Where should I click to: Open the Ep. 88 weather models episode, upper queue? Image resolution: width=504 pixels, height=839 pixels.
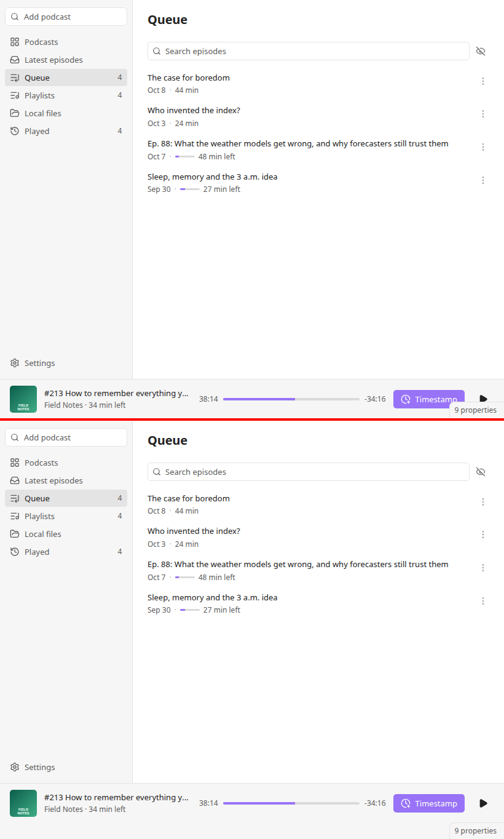pos(298,143)
